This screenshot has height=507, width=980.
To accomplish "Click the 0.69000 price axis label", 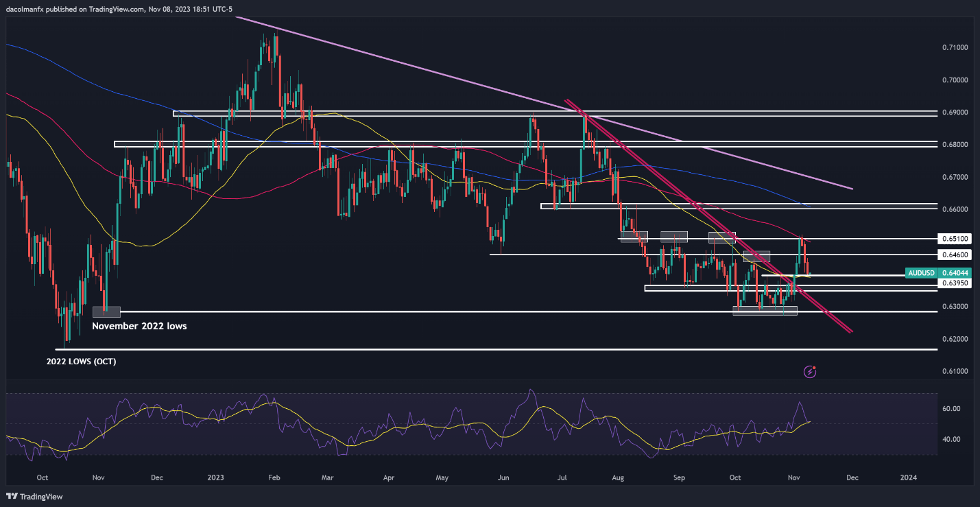I will (955, 113).
